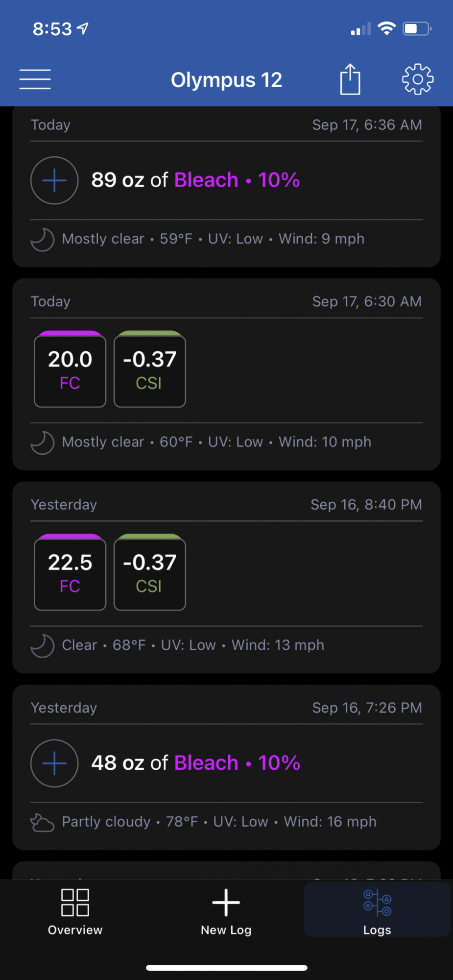Open settings gear icon

point(418,79)
